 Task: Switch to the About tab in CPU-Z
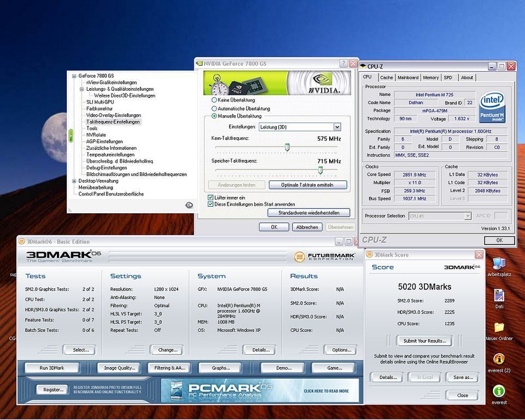[466, 78]
